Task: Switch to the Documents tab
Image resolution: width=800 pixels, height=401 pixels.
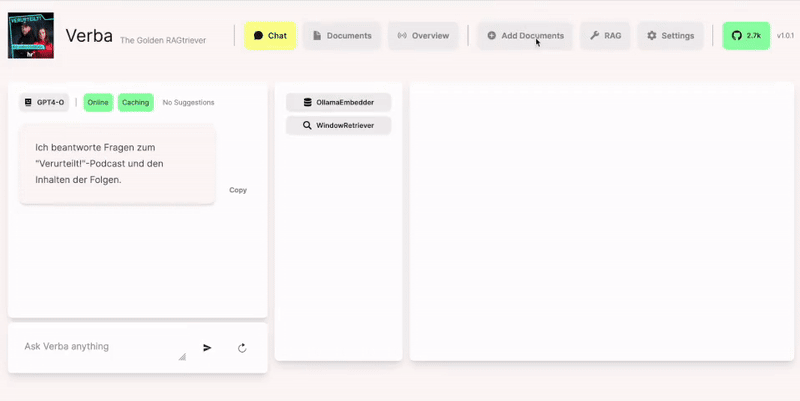Action: click(x=342, y=36)
